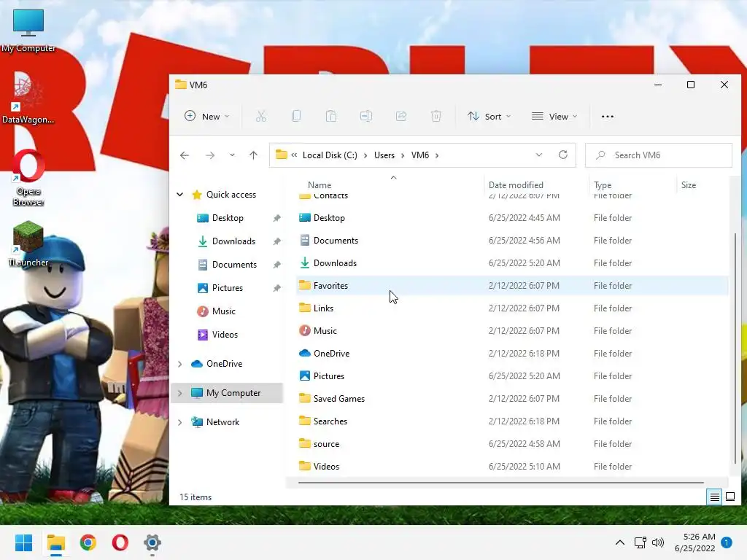
Task: Click the Copy icon in toolbar
Action: 296,116
